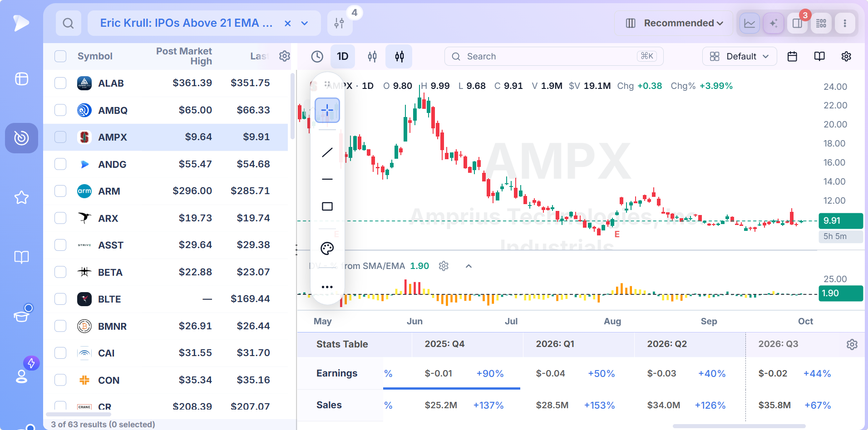Click the chart Search input field
Viewport: 868px width, 430px height.
(x=554, y=56)
